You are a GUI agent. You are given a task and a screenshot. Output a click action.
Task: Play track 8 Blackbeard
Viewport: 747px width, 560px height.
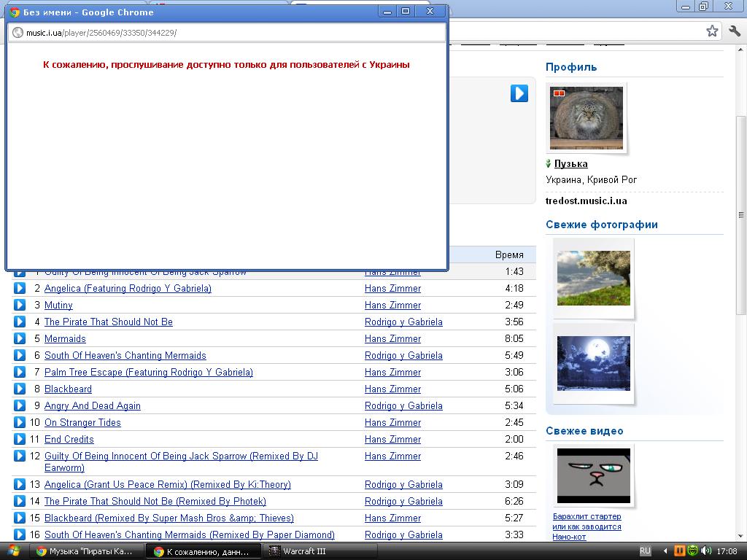[x=20, y=389]
